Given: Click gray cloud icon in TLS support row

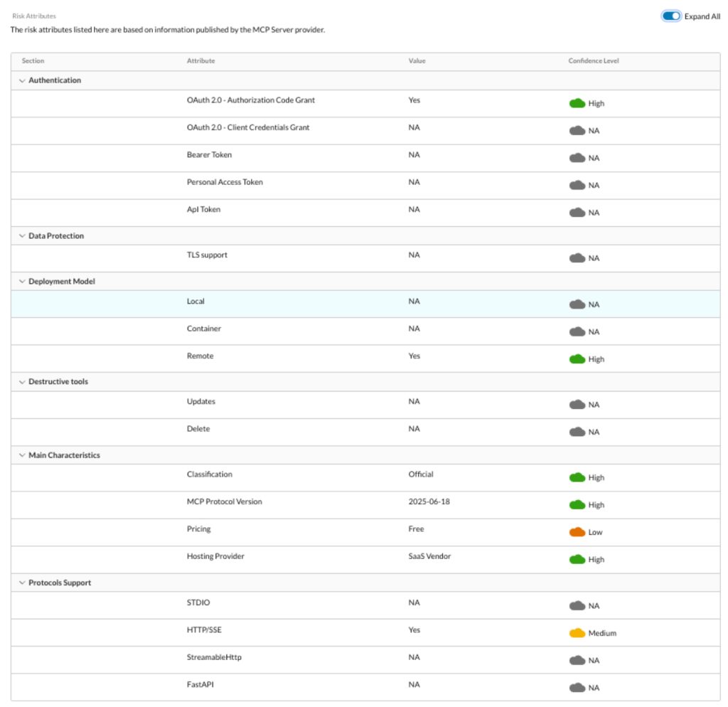Looking at the screenshot, I should coord(577,258).
